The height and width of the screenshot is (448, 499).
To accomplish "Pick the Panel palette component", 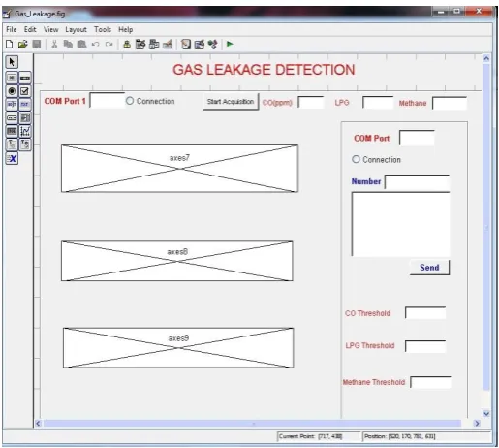I will (12, 144).
